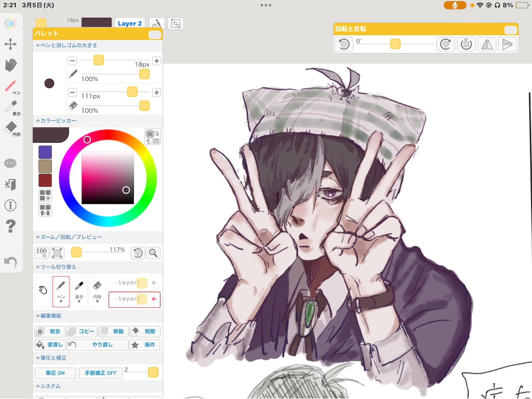
Task: Click the current color box in the top toolbar
Action: (97, 24)
